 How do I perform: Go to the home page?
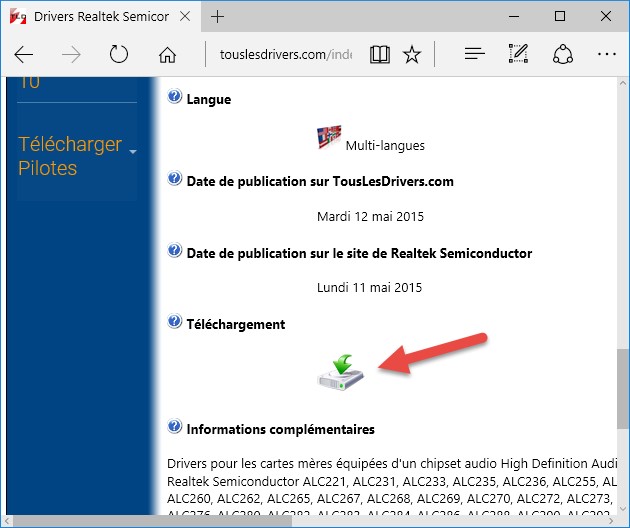coord(167,55)
